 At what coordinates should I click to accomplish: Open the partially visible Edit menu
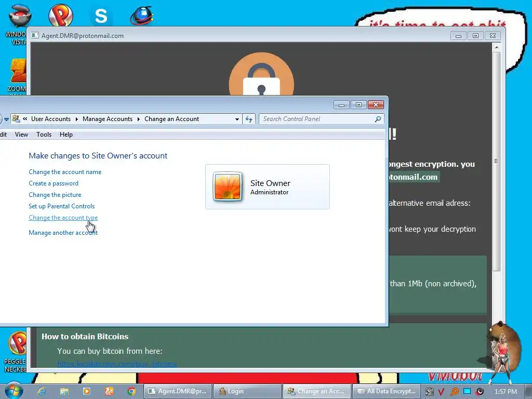point(4,135)
